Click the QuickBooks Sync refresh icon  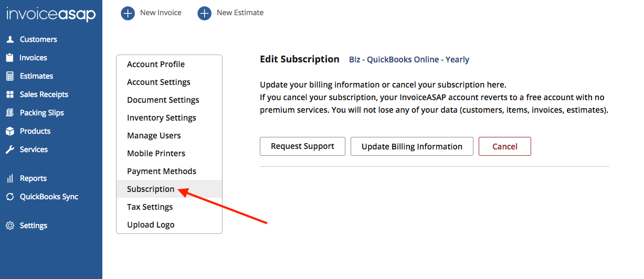point(9,197)
